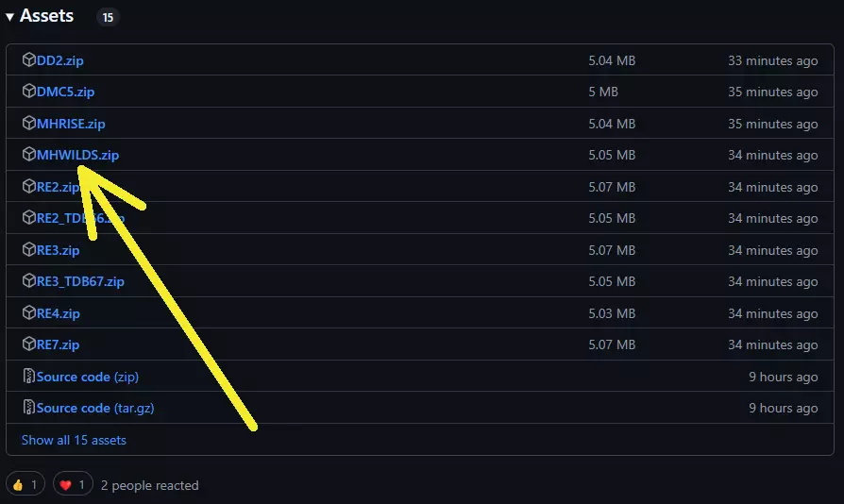This screenshot has height=504, width=844.
Task: Download Source code (zip) archive
Action: click(88, 377)
